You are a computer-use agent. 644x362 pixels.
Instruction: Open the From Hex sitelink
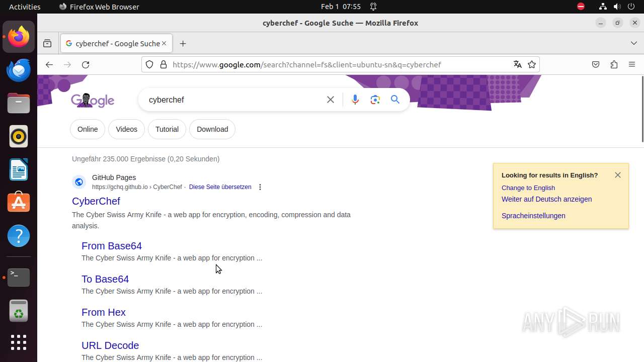pyautogui.click(x=104, y=312)
